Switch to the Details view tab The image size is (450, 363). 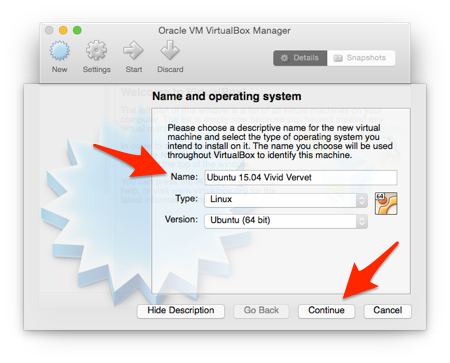point(300,58)
